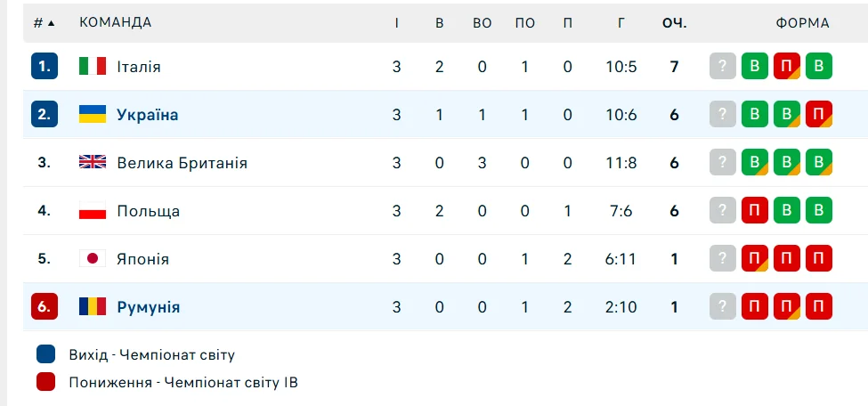Click Ukraine's latest red П form badge

pyautogui.click(x=818, y=115)
